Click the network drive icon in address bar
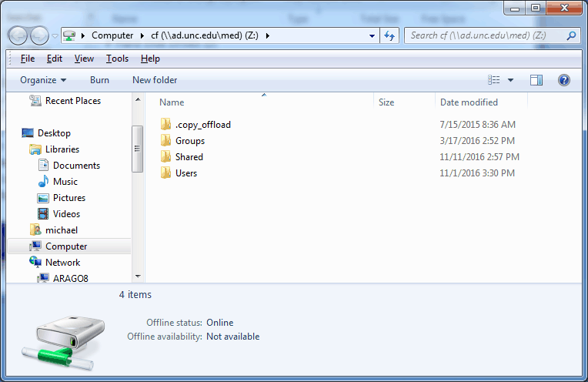The image size is (588, 382). coord(69,35)
